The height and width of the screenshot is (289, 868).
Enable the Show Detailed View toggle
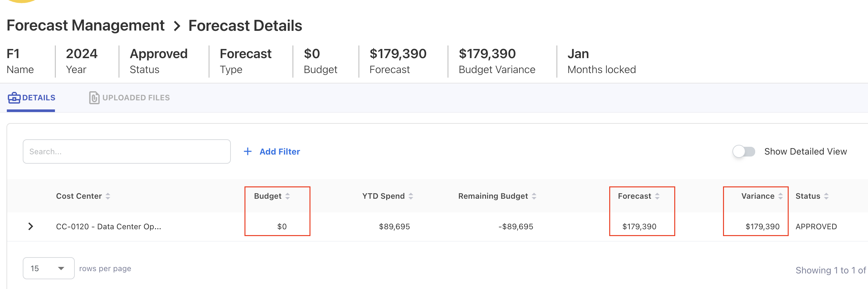coord(744,151)
